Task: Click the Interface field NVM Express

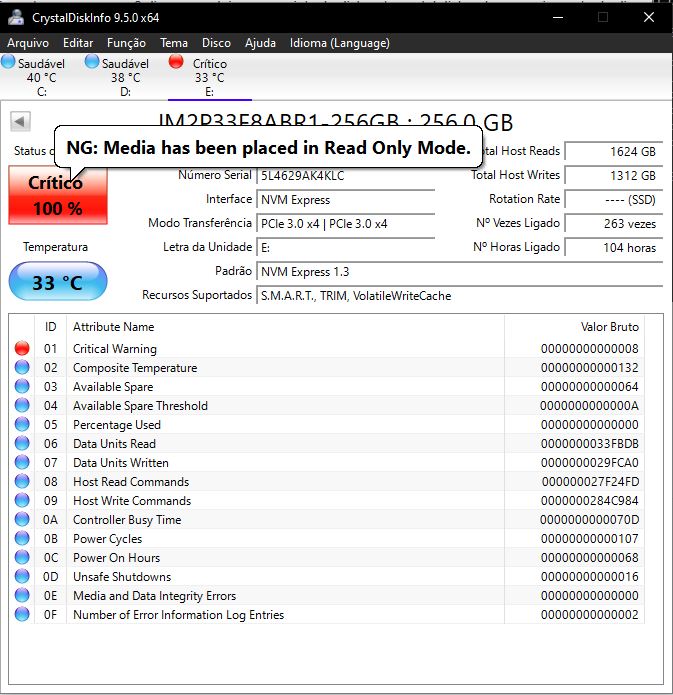Action: coord(345,199)
